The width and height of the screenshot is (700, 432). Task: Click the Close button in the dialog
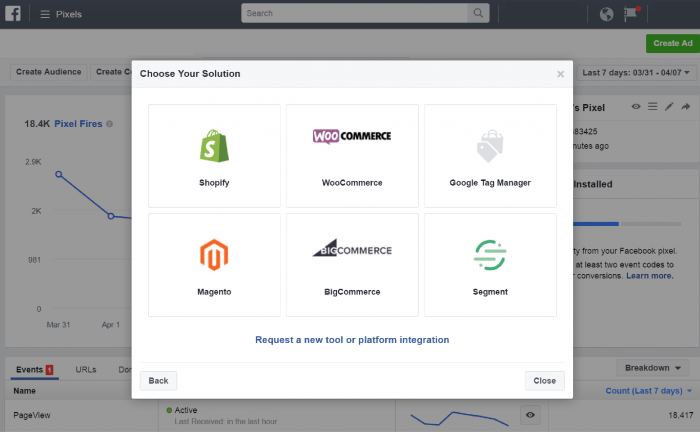[545, 381]
